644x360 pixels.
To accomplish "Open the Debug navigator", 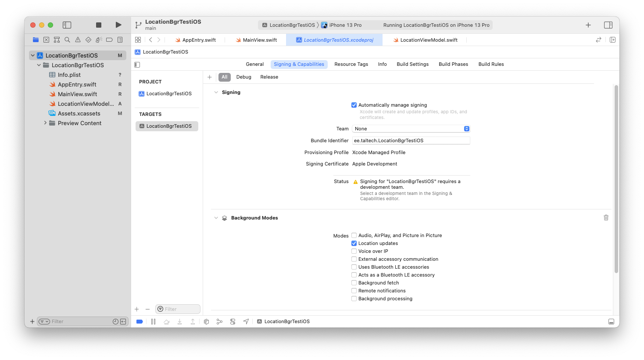I will [x=99, y=40].
